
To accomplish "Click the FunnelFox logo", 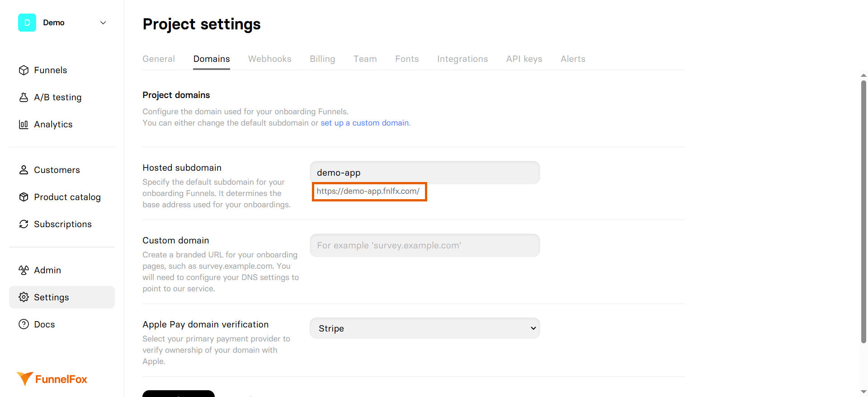I will [52, 379].
